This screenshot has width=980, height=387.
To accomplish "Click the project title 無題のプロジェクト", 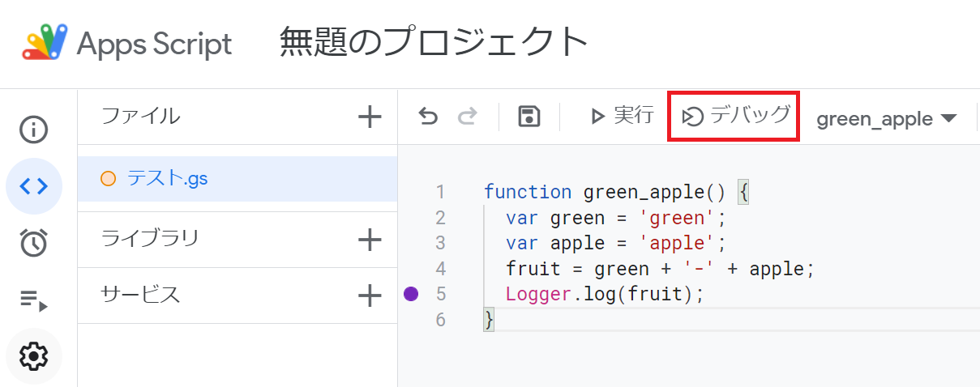I will pos(434,41).
